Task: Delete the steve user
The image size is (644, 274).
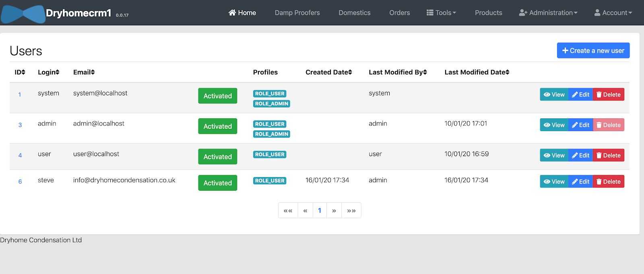Action: tap(608, 182)
